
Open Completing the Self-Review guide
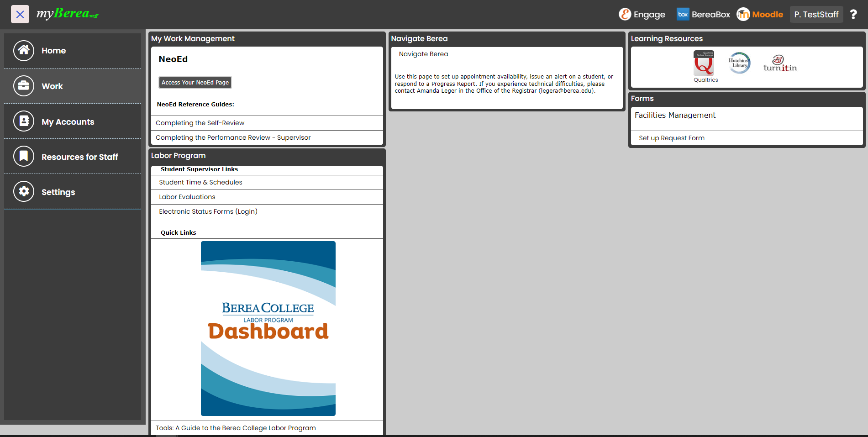[x=200, y=123]
